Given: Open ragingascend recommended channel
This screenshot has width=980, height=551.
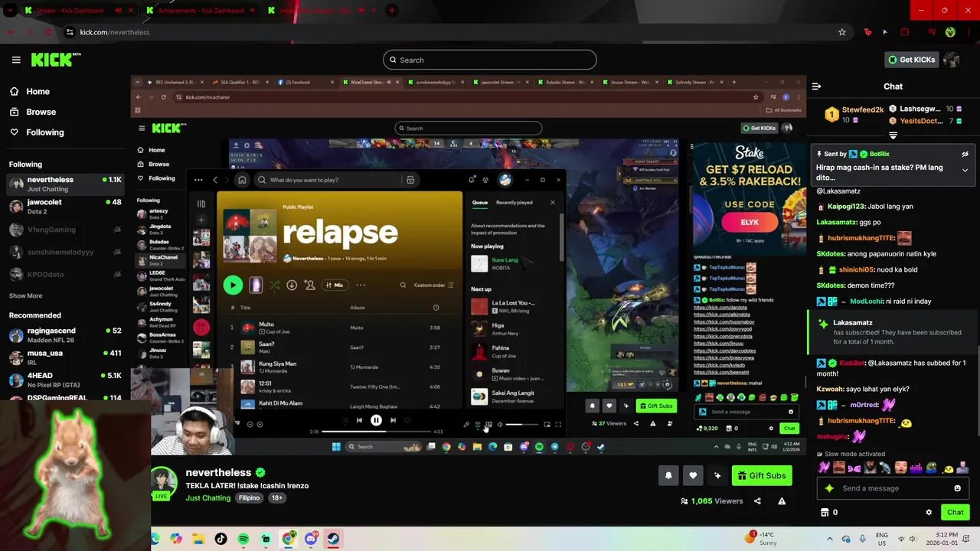Looking at the screenshot, I should coord(65,335).
